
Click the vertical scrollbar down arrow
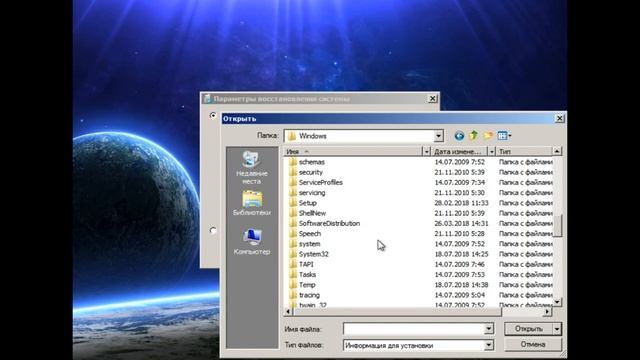(x=557, y=302)
